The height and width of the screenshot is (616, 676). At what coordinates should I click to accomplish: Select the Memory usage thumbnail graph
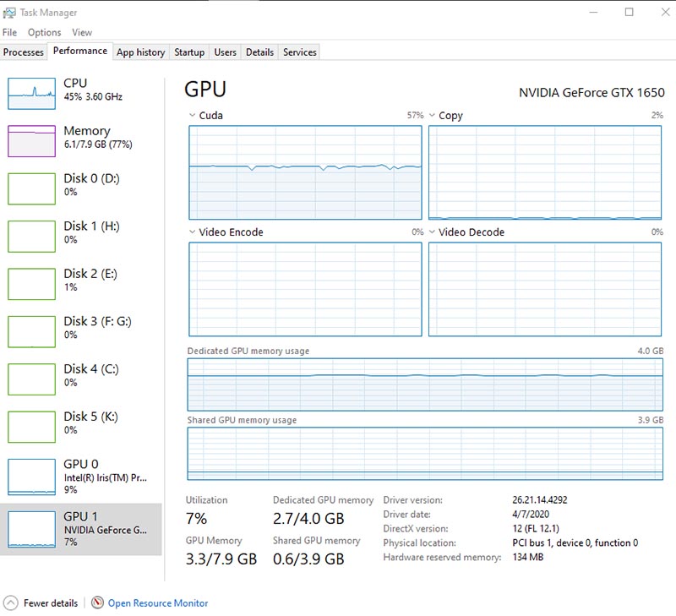coord(31,141)
